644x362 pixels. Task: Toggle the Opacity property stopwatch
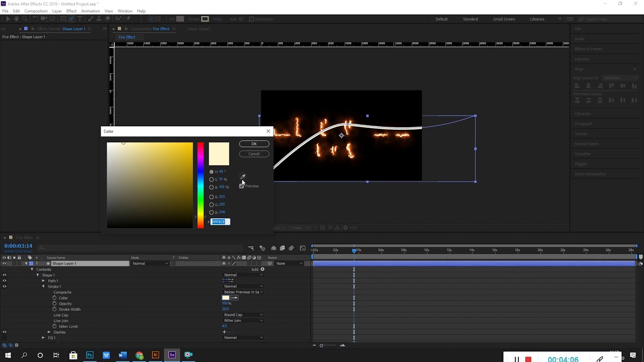tap(54, 304)
